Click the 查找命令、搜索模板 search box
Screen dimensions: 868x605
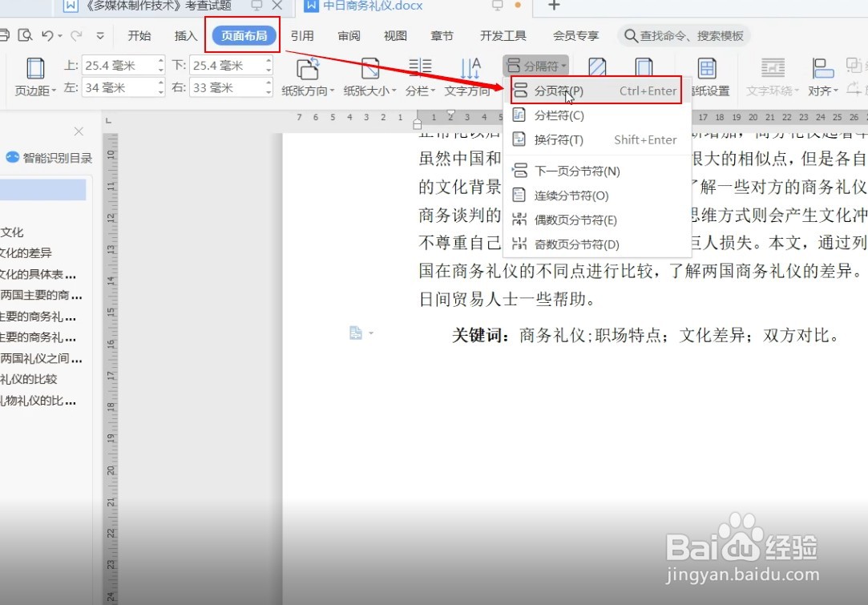(x=684, y=35)
